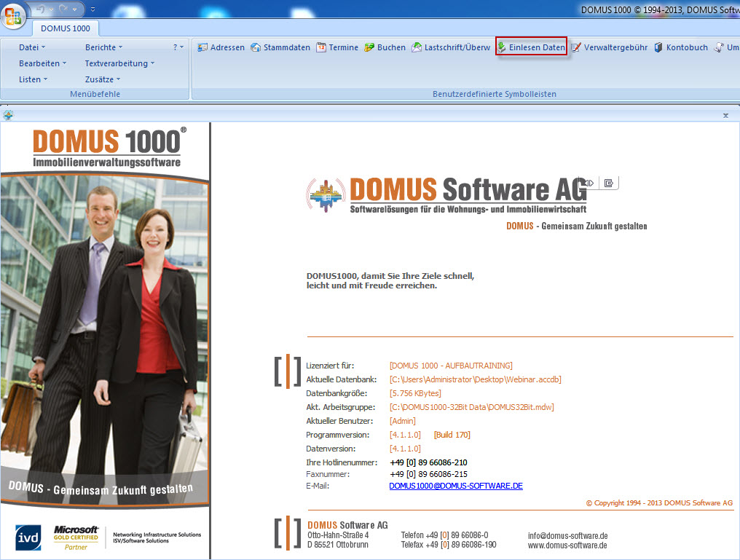This screenshot has width=740, height=560.
Task: Select the database path ending in Webinar.accdb
Action: pos(475,379)
